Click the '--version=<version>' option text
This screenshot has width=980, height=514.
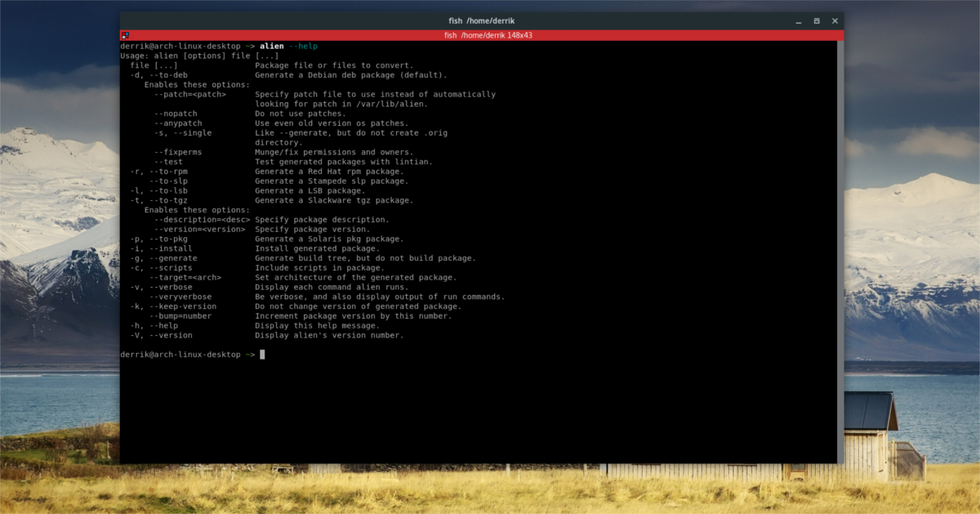(199, 229)
